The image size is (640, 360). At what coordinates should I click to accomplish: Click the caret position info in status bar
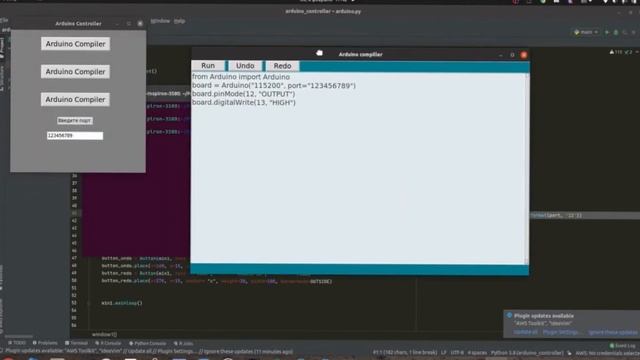tap(405, 353)
